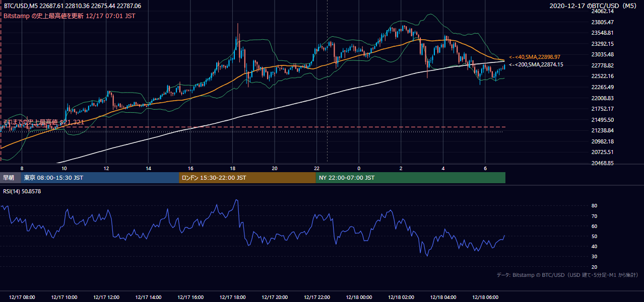Click the date label 12/17 16:00
The height and width of the screenshot is (302, 644).
(x=190, y=297)
